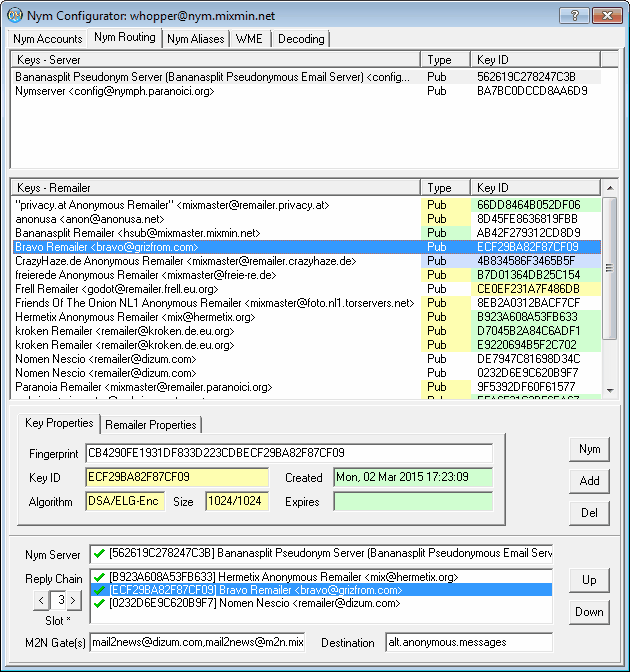Viewport: 630px width, 672px height.
Task: Click the help question mark button
Action: coord(573,15)
